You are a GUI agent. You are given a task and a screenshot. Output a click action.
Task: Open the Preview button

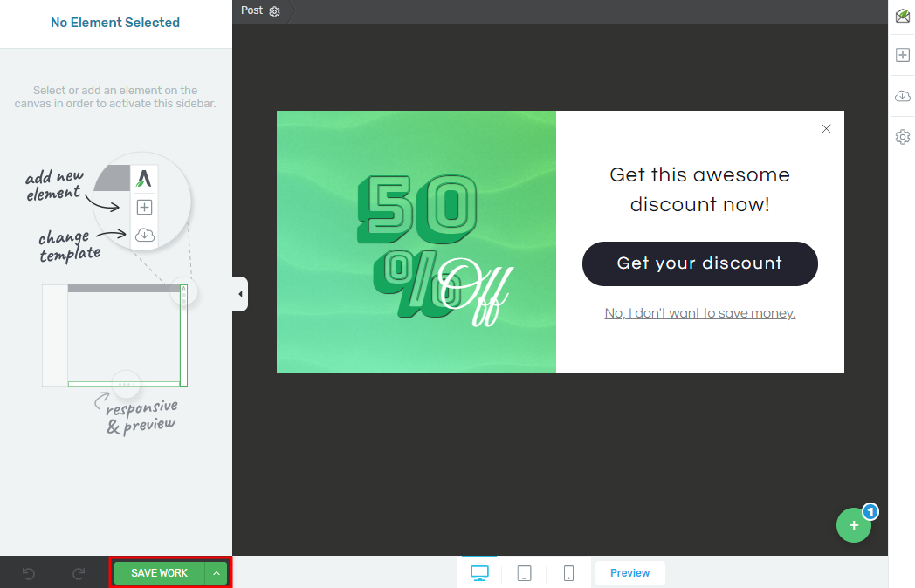629,572
